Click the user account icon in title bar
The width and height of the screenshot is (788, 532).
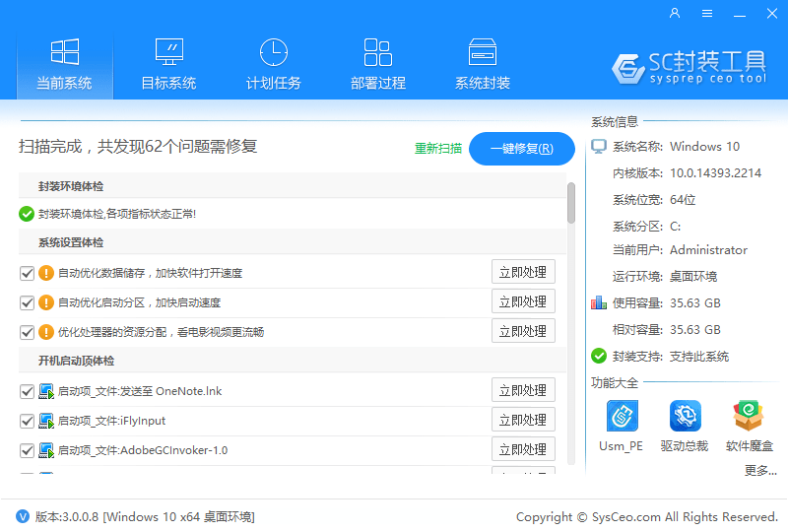[x=675, y=13]
